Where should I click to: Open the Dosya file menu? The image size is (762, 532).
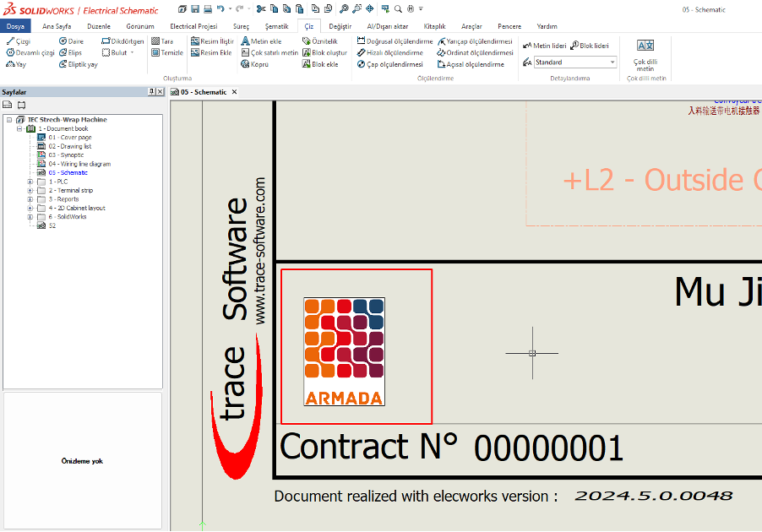15,26
